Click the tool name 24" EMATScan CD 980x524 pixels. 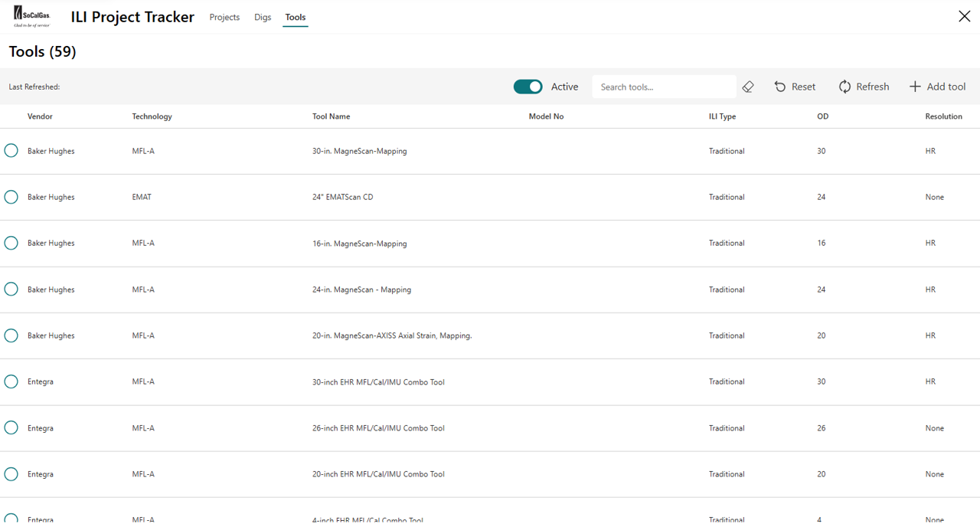(342, 197)
